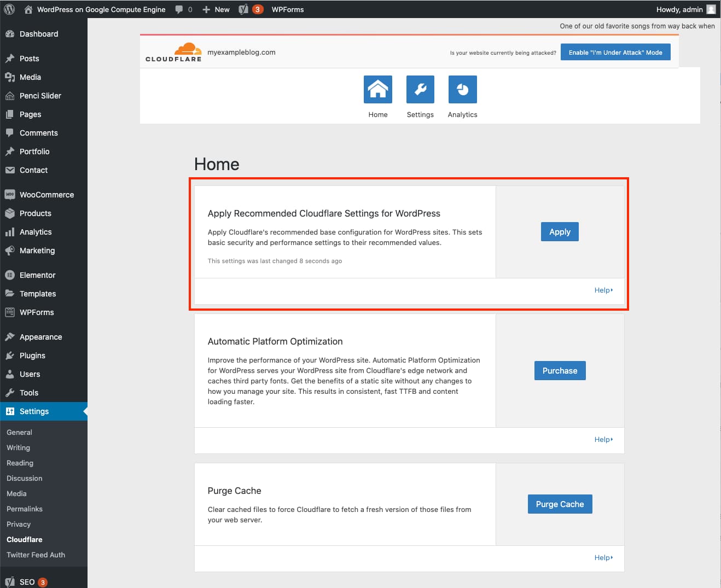Open Privacy settings submenu
This screenshot has height=588, width=721.
click(x=19, y=524)
